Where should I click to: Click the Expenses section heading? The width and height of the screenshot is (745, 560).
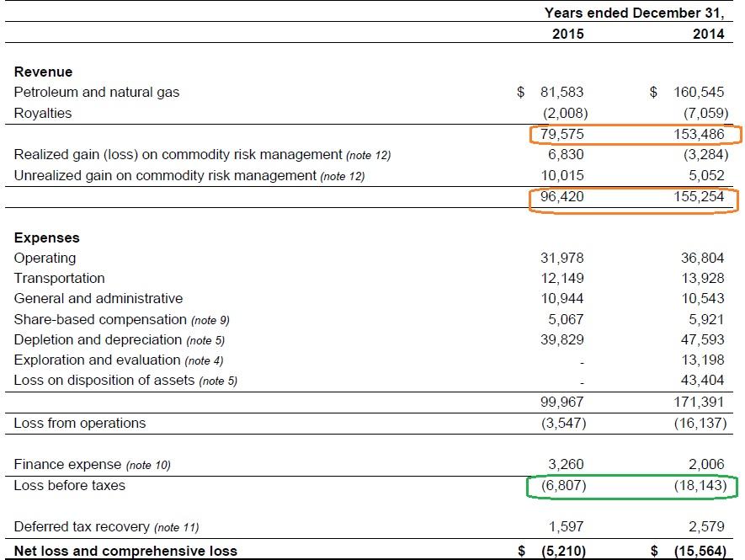tap(46, 237)
